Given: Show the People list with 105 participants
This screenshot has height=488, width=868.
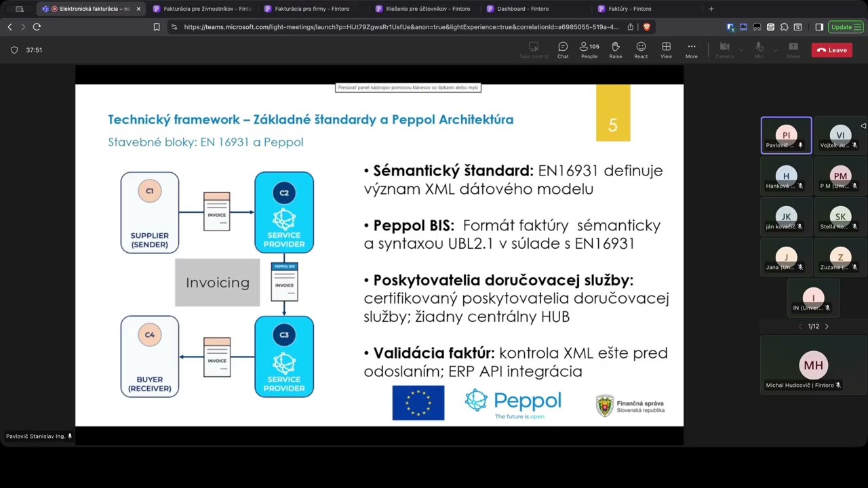Looking at the screenshot, I should pos(589,50).
